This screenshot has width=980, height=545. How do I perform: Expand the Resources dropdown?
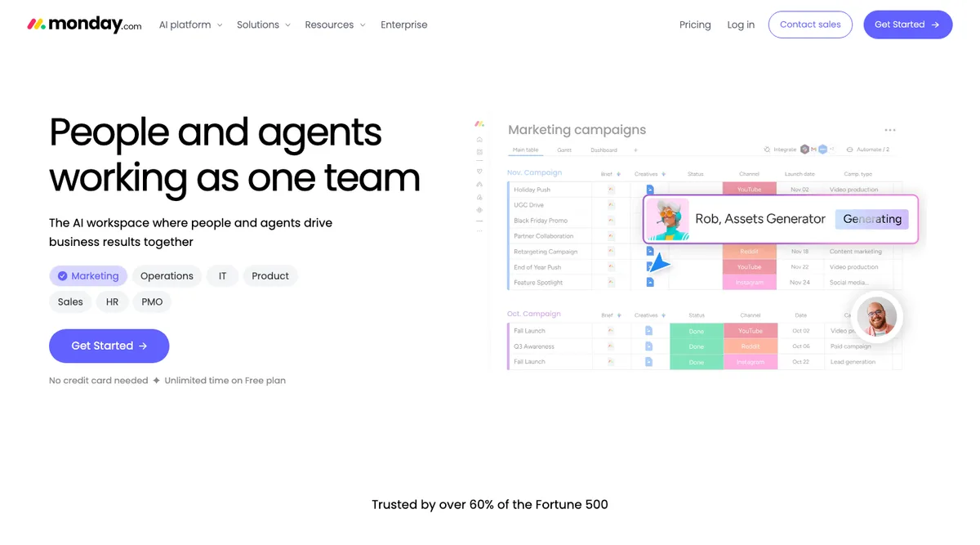(x=335, y=25)
